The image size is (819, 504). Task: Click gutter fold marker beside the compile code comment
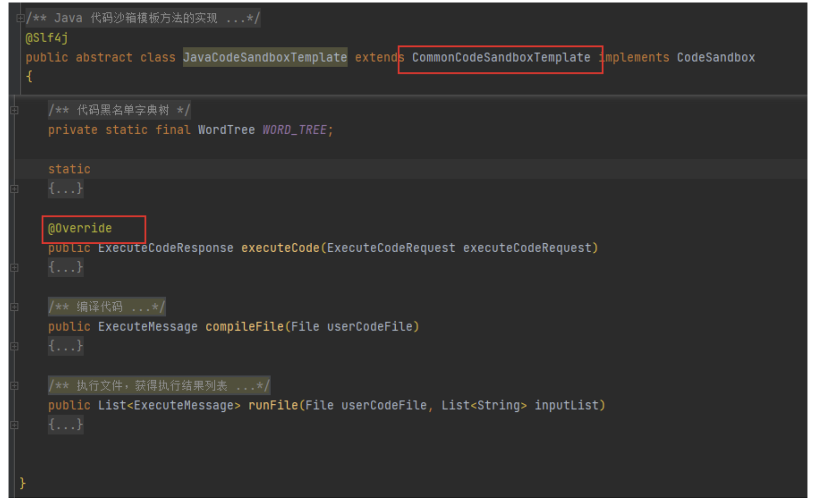click(x=15, y=307)
